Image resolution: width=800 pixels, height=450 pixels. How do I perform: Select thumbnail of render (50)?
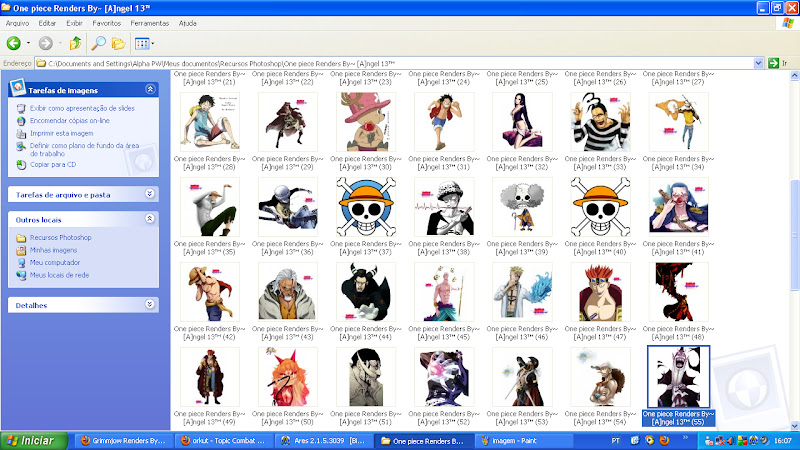[x=288, y=377]
